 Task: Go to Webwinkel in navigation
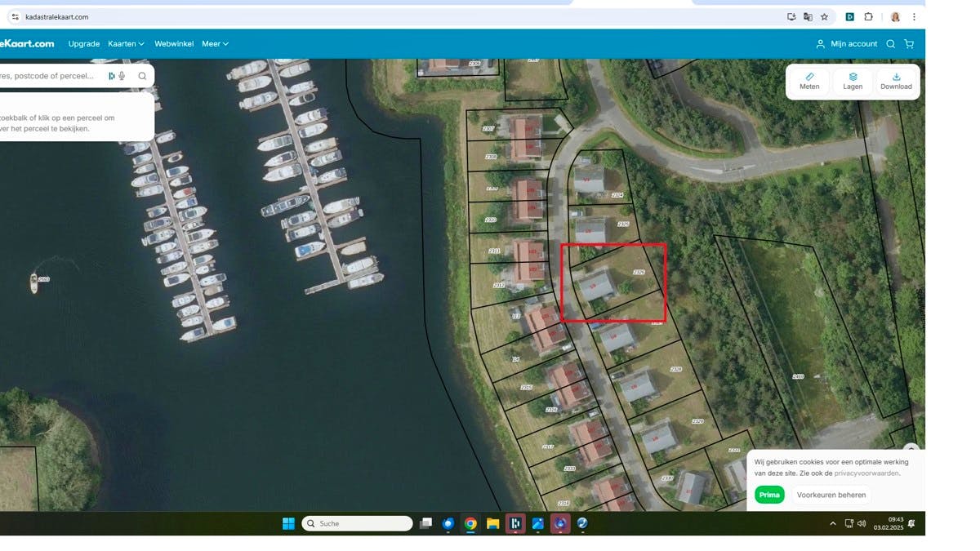point(174,44)
